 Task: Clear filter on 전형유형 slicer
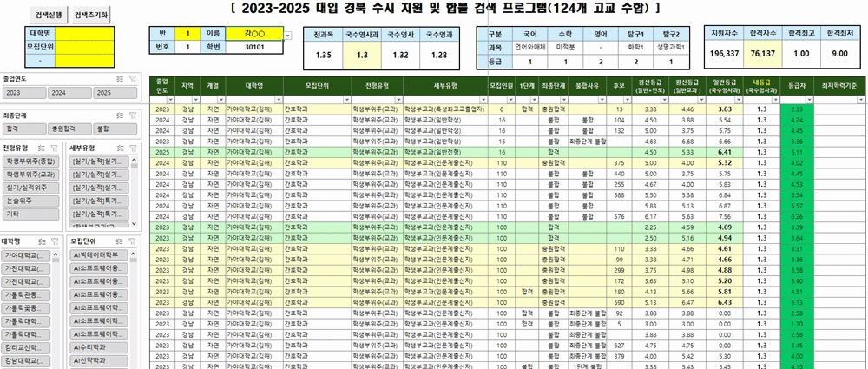tap(54, 148)
